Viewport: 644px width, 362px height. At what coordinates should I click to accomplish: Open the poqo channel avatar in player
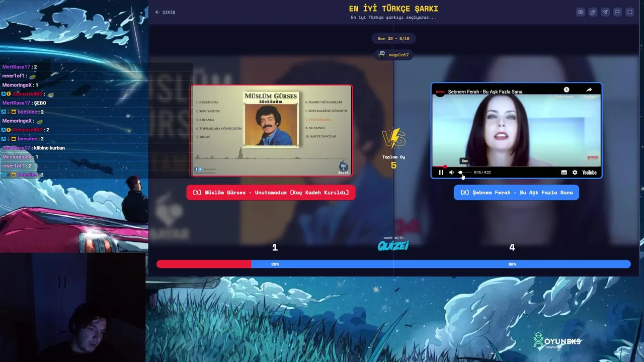point(440,92)
